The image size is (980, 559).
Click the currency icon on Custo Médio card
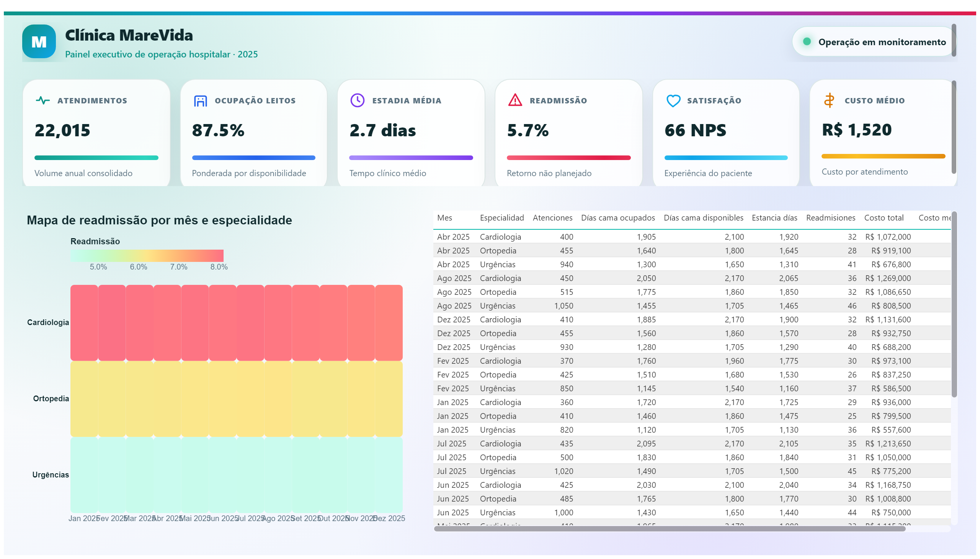pyautogui.click(x=829, y=100)
